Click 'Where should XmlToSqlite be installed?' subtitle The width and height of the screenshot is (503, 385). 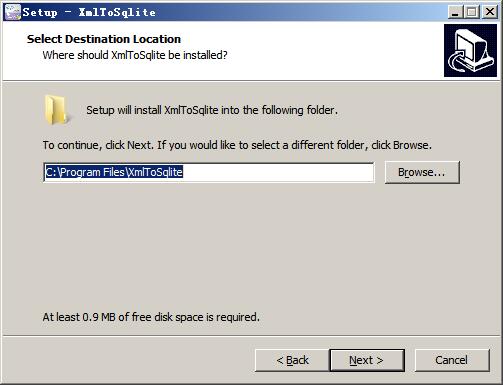coord(135,55)
